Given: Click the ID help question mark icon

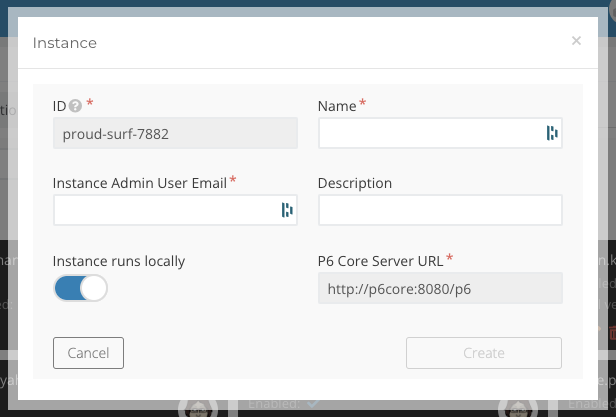Looking at the screenshot, I should (x=75, y=106).
